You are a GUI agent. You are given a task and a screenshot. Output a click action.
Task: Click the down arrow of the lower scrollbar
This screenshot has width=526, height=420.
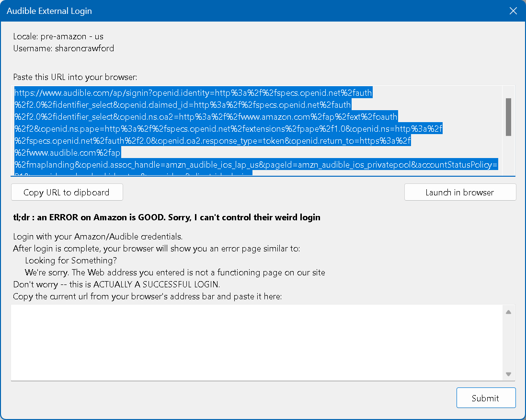(x=509, y=374)
